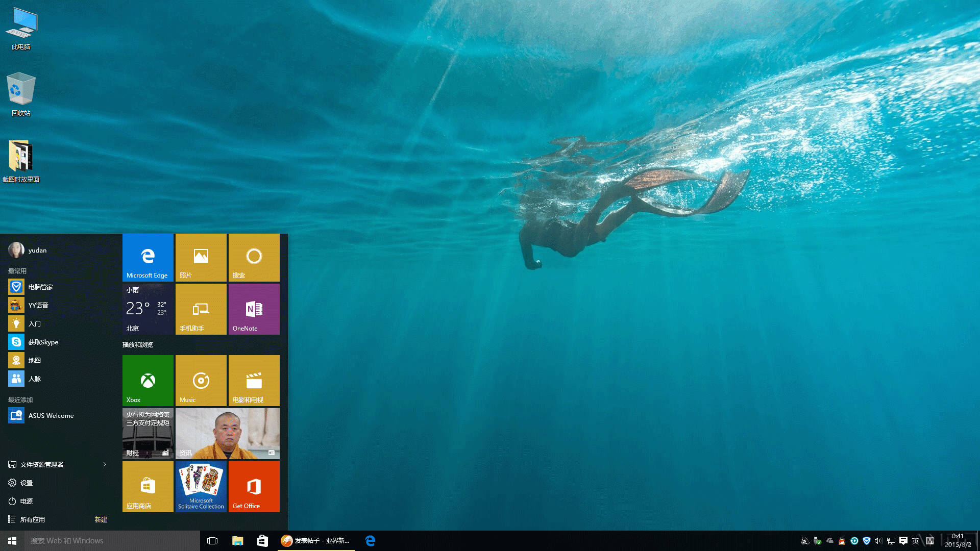Select the 此电脑 desktop icon

[21, 29]
